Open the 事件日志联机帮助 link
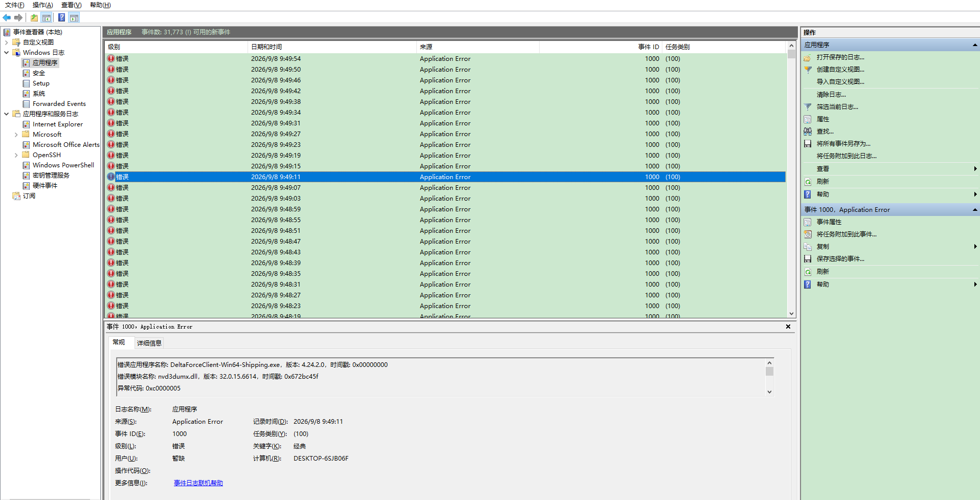980x500 pixels. coord(198,483)
